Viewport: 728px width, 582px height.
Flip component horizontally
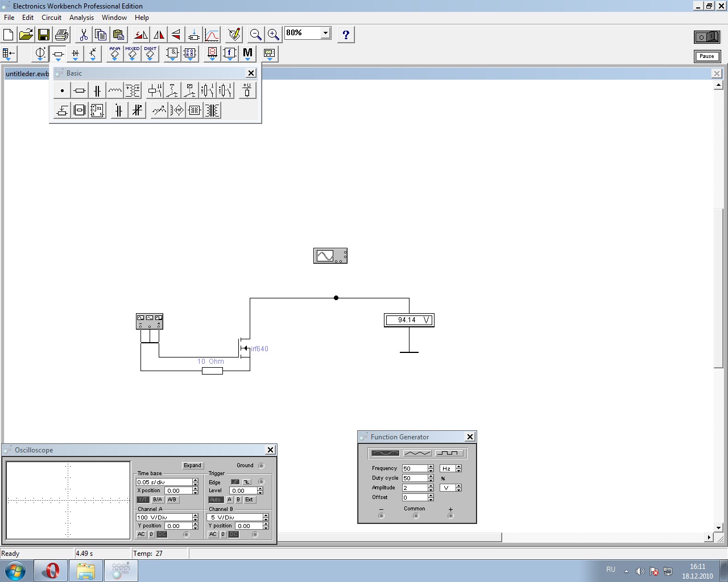pos(159,35)
